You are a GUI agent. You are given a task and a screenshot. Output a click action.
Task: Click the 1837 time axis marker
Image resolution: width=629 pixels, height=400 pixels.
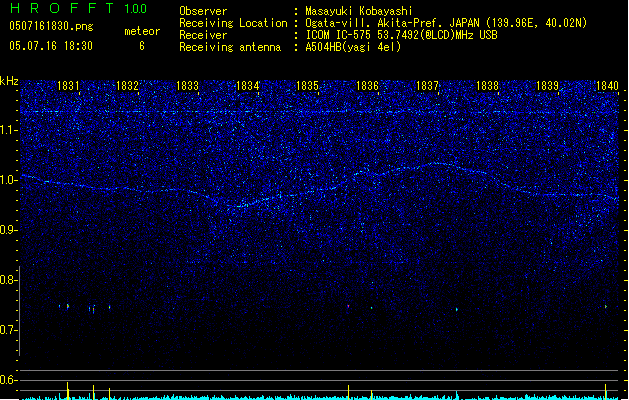click(x=427, y=86)
